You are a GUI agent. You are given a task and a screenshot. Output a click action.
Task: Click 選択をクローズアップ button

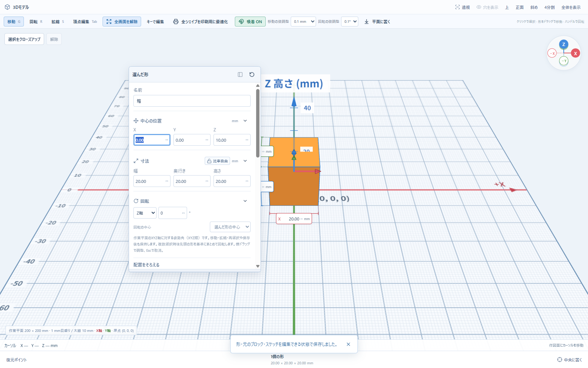pyautogui.click(x=24, y=39)
